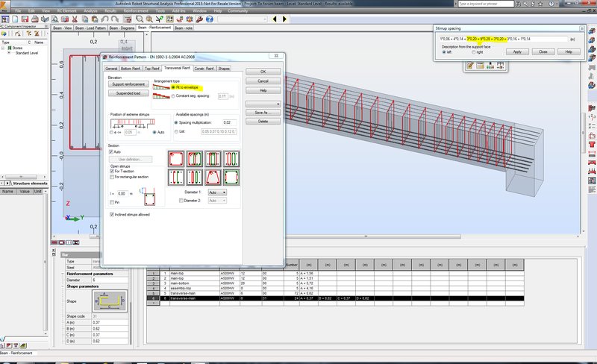
Task: Enable the For rectangular section checkbox
Action: coord(111,177)
